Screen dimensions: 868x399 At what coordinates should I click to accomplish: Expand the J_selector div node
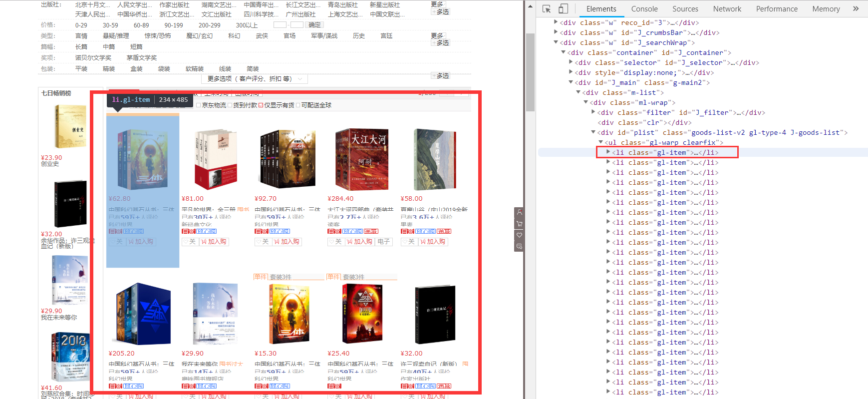[571, 62]
